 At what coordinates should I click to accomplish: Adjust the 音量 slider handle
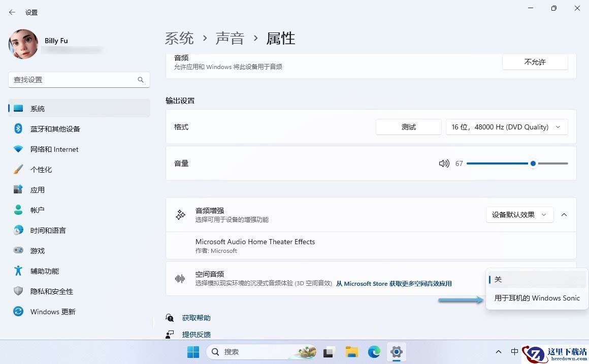click(x=533, y=163)
